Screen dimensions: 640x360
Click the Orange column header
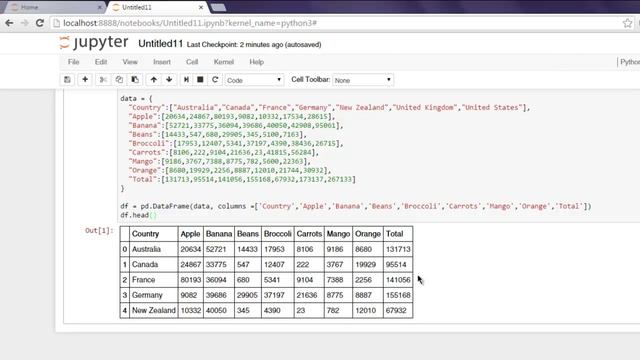[368, 234]
